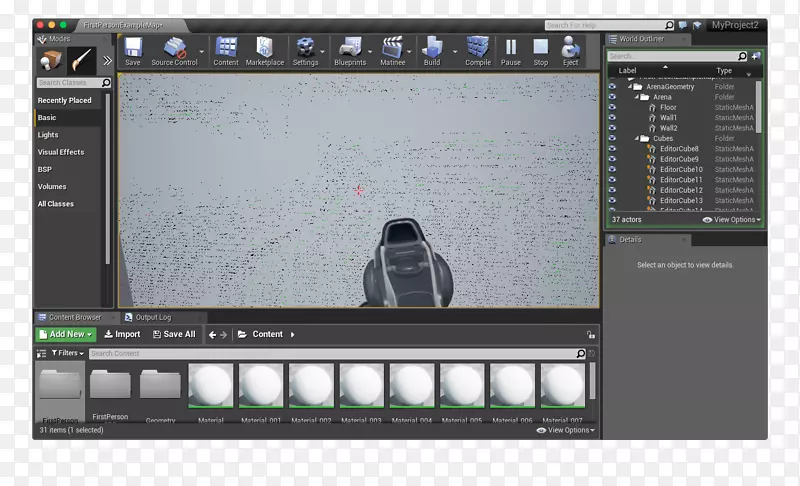Open the Filters dropdown in the Content Browser
The width and height of the screenshot is (800, 486).
coord(67,353)
